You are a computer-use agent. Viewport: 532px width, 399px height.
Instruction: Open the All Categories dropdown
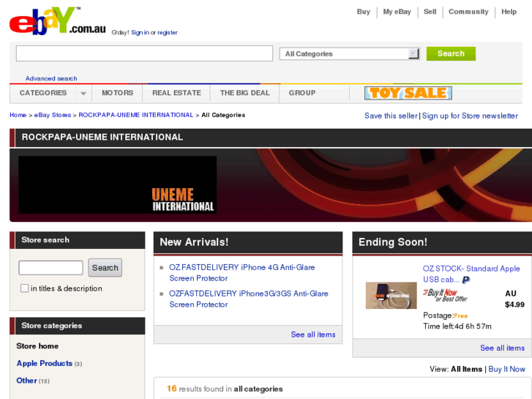pyautogui.click(x=350, y=53)
